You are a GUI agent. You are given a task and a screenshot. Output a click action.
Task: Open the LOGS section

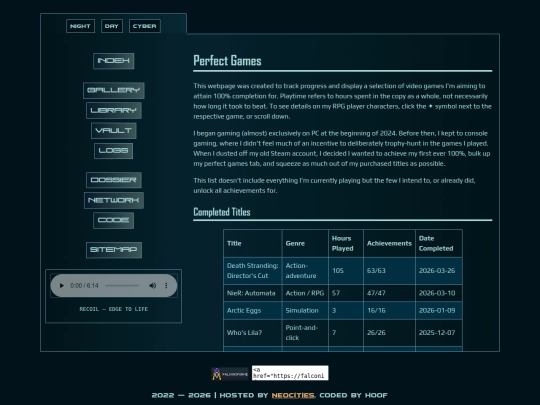tap(114, 151)
